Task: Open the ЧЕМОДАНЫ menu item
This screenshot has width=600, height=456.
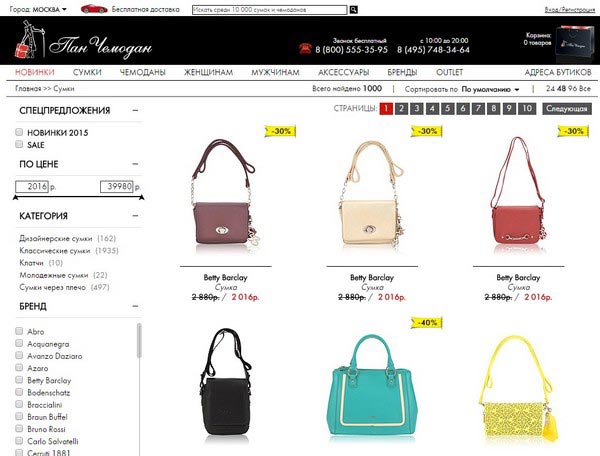Action: pos(142,72)
